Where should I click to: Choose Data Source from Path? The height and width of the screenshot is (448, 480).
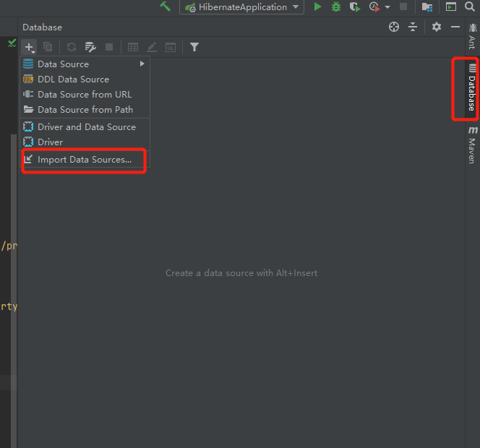[x=85, y=110]
